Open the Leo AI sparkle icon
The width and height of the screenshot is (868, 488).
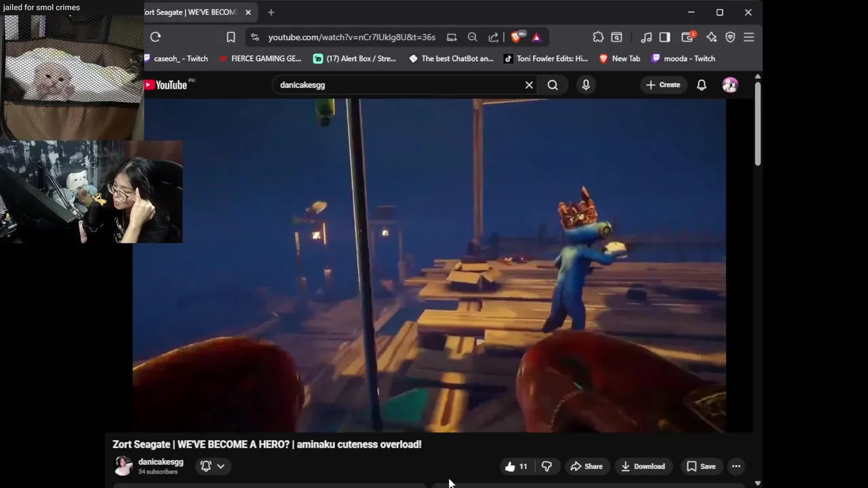[711, 37]
